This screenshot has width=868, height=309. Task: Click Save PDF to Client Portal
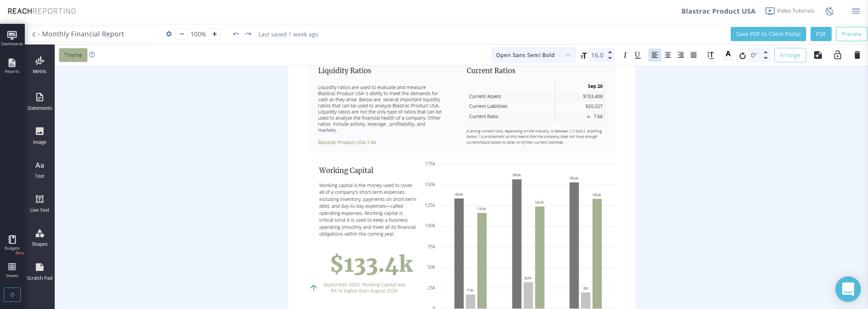point(768,34)
